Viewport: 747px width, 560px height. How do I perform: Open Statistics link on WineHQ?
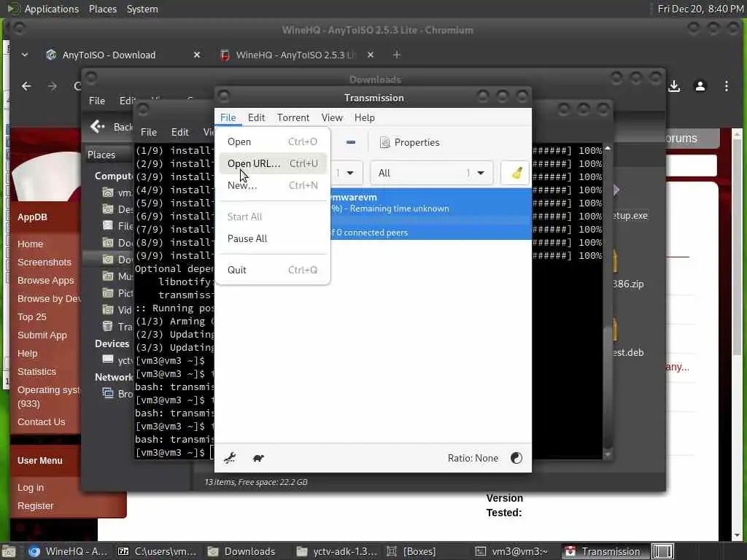36,371
